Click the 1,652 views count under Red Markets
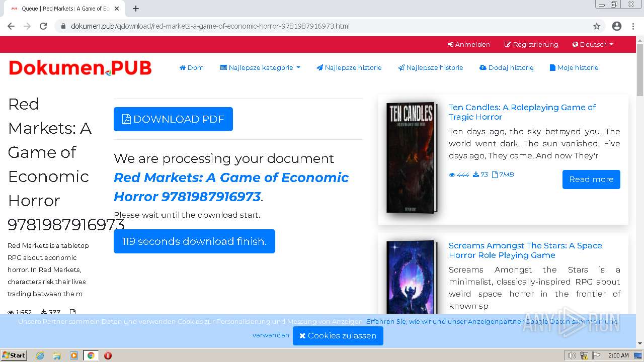The width and height of the screenshot is (644, 362). [x=20, y=312]
